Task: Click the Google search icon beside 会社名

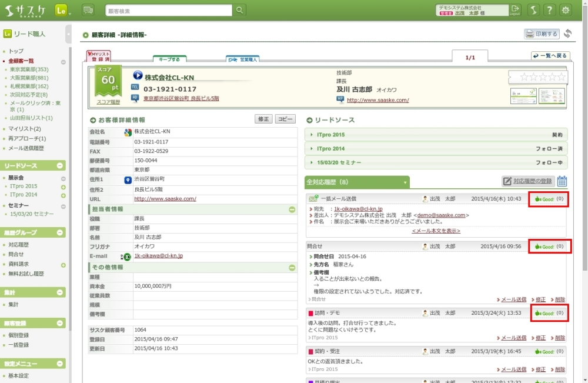Action: pos(128,131)
